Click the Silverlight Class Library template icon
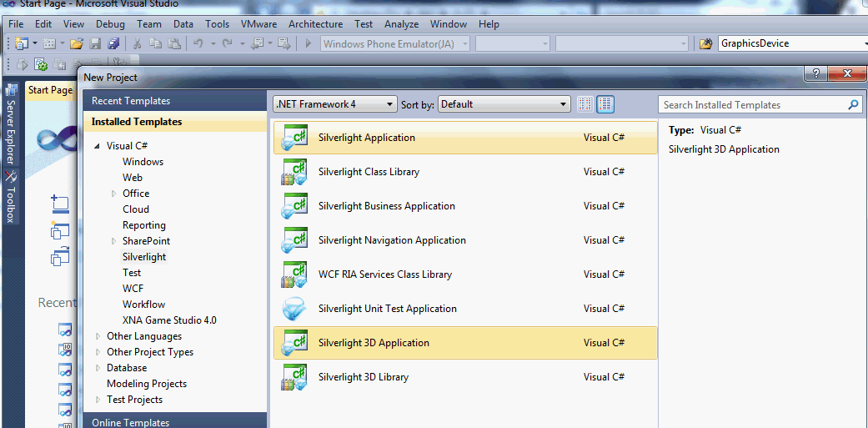The width and height of the screenshot is (868, 428). tap(294, 172)
